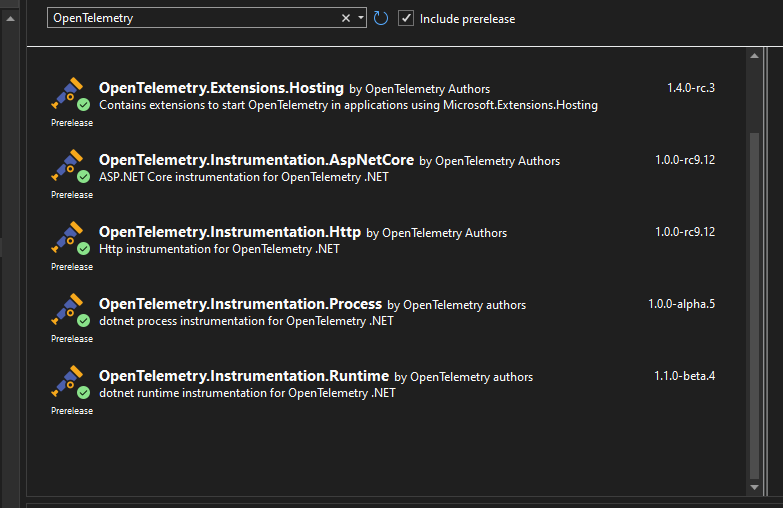This screenshot has width=783, height=508.
Task: Open the search box history dropdown
Action: pos(361,18)
